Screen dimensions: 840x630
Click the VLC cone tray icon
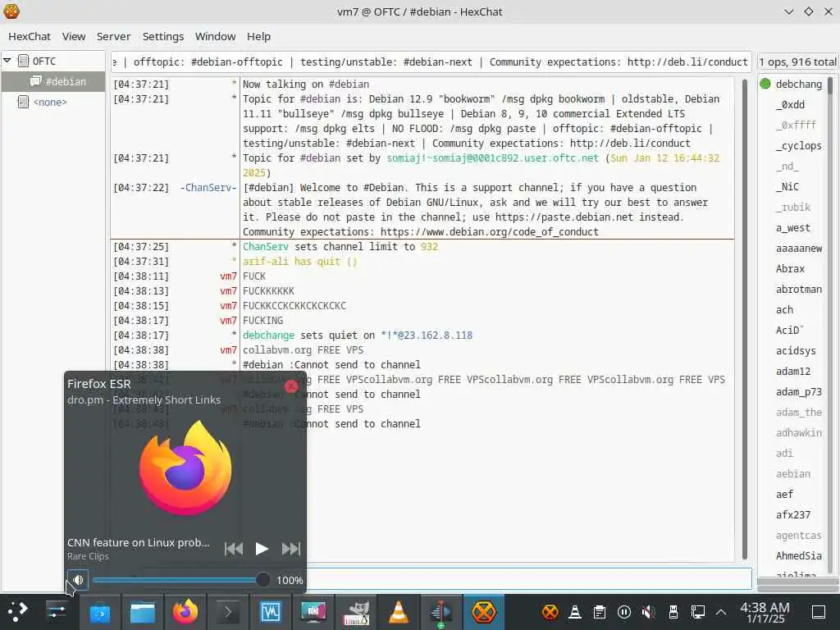[x=575, y=611]
